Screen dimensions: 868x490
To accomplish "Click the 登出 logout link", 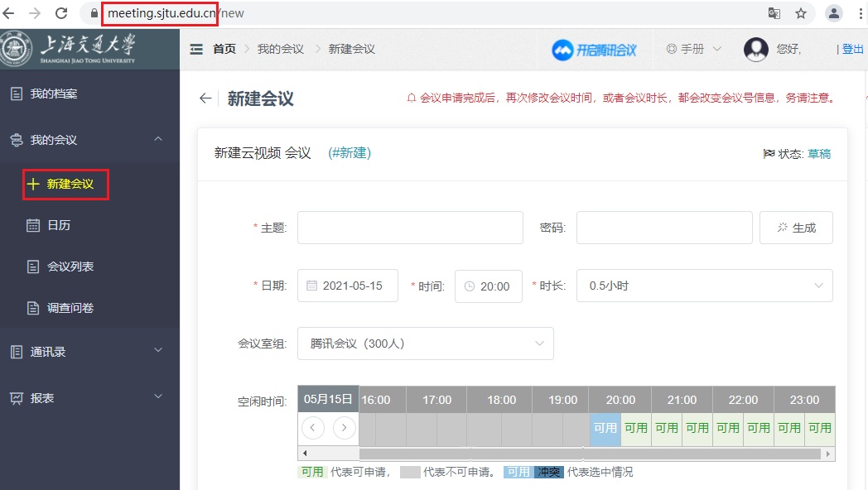I will pos(852,50).
